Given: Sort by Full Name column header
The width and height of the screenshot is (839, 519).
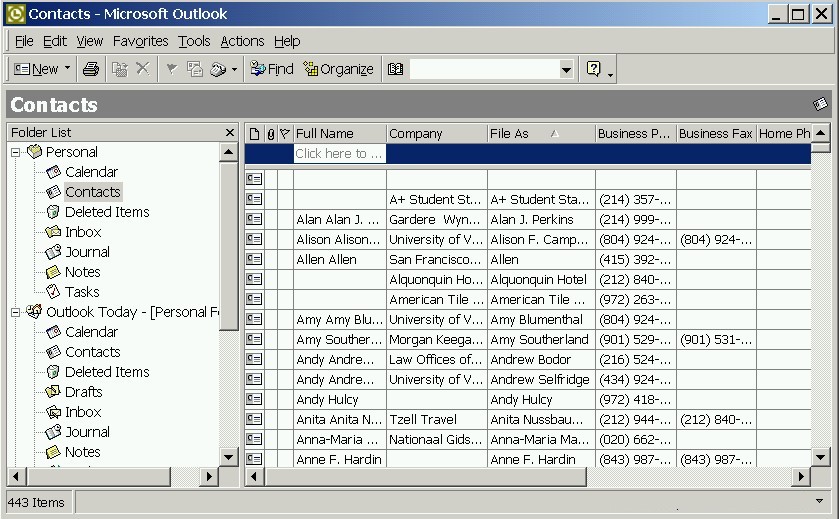Looking at the screenshot, I should (x=340, y=134).
